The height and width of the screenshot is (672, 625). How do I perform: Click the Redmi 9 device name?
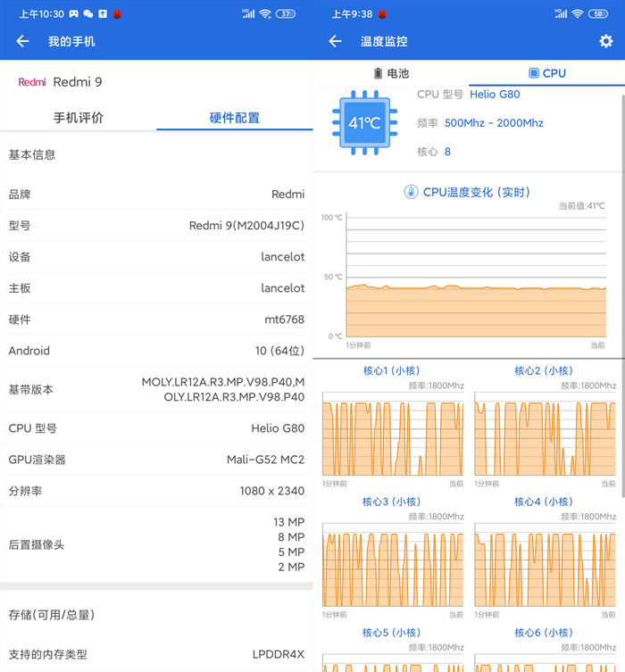click(x=78, y=82)
